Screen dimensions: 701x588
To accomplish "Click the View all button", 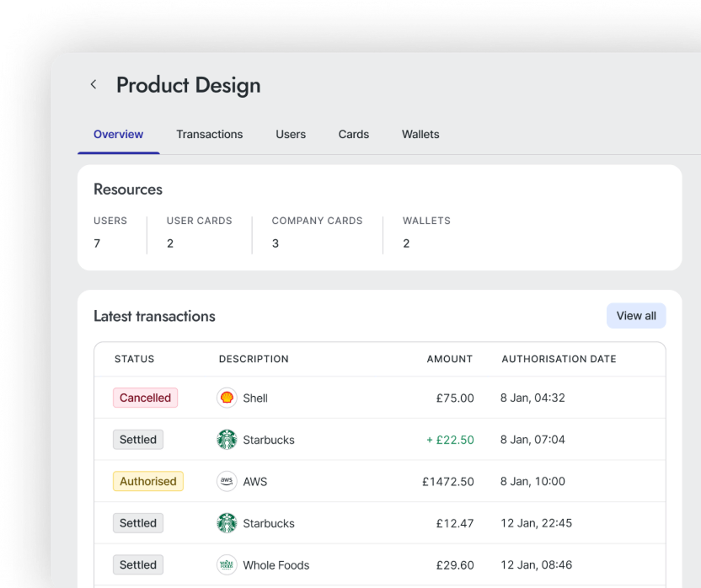I will [636, 315].
